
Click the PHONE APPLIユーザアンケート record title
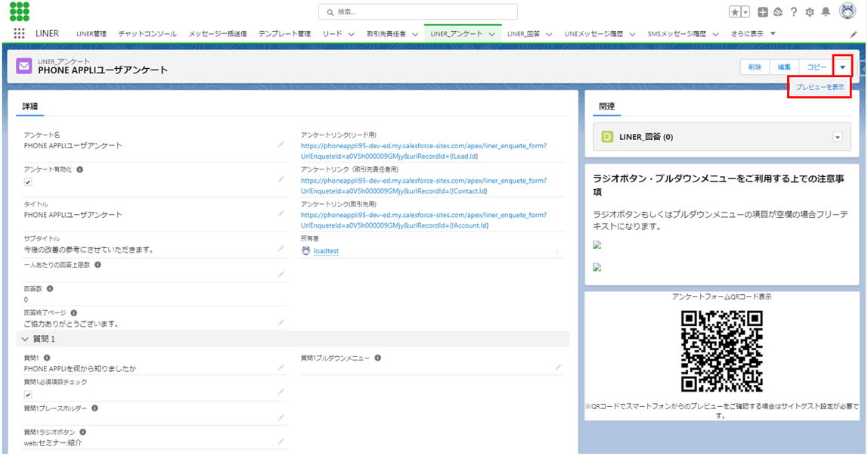(102, 70)
